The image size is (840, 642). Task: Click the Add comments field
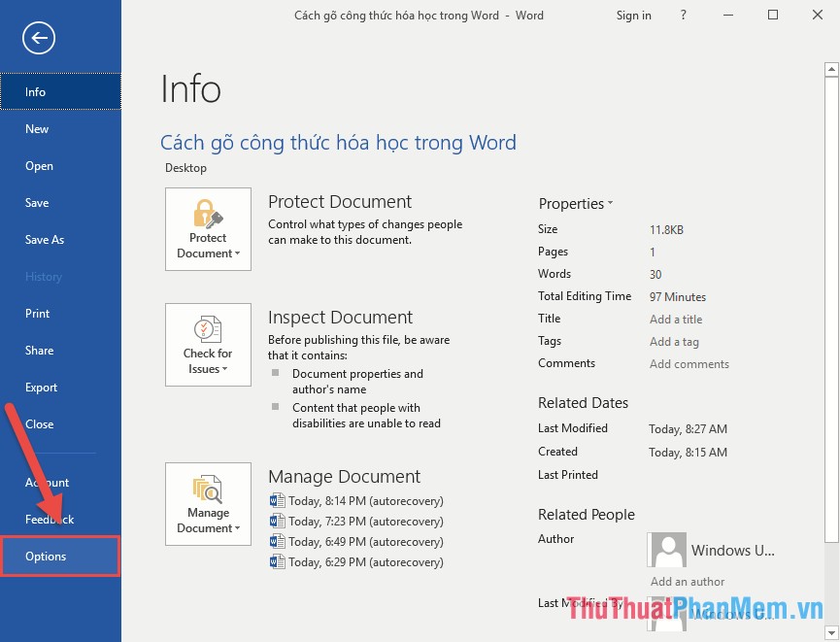click(x=689, y=364)
